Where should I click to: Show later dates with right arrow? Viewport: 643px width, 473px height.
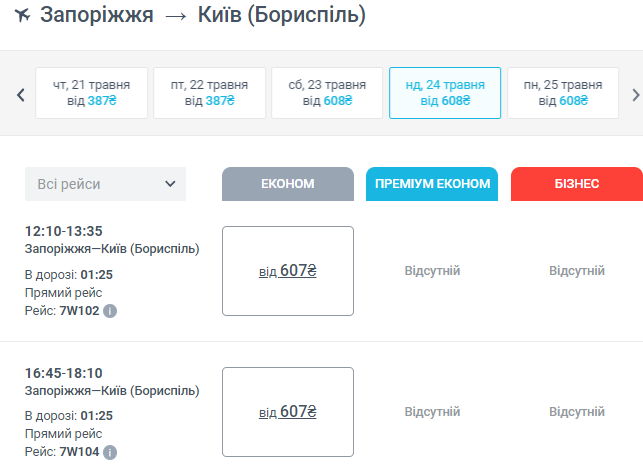(x=634, y=95)
